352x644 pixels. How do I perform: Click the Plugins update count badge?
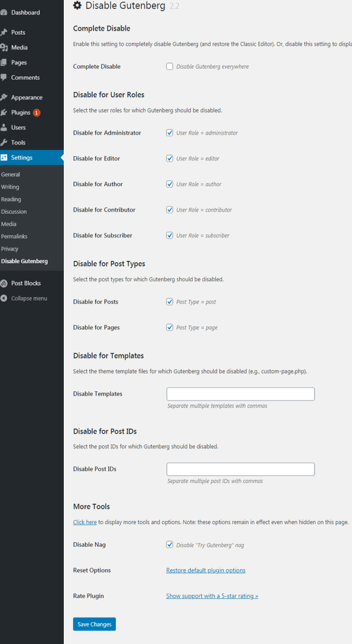(x=37, y=113)
